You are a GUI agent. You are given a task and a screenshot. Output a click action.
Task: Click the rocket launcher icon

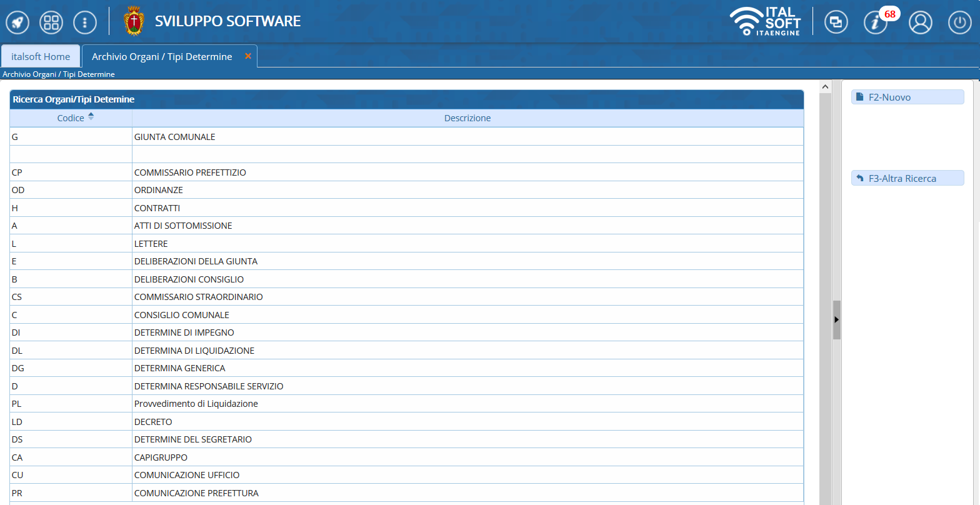17,22
